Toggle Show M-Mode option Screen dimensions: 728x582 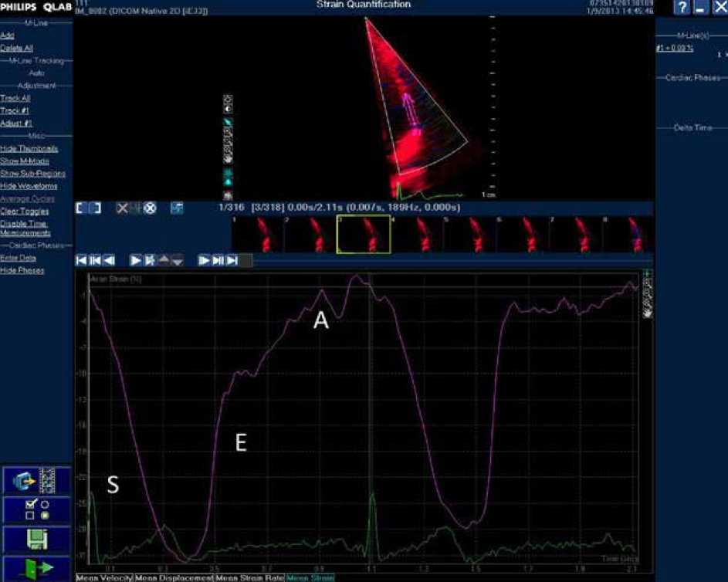[22, 161]
